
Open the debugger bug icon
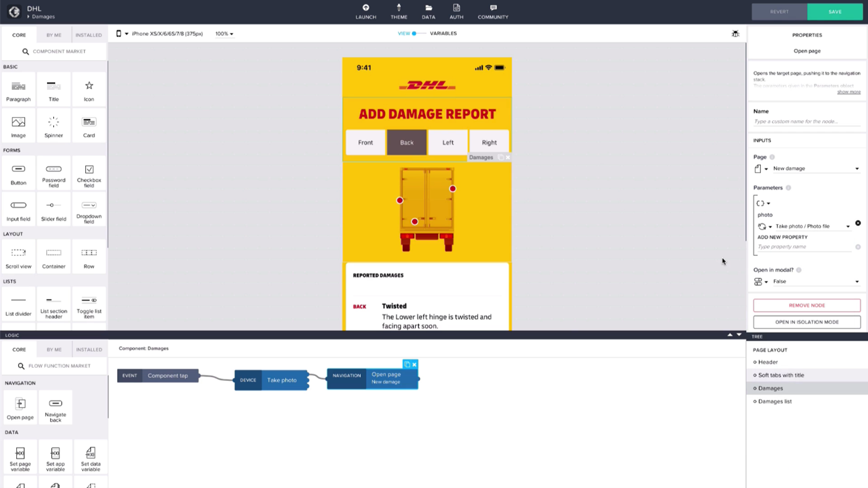click(735, 34)
